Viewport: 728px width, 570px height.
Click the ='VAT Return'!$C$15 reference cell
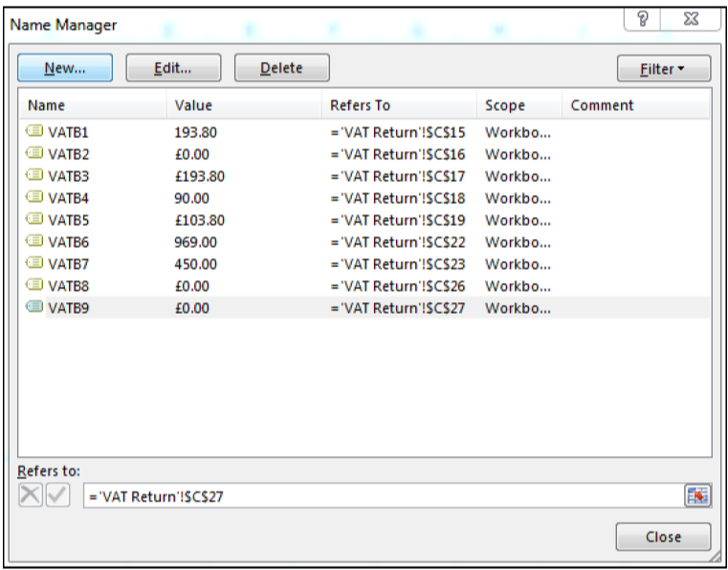398,133
